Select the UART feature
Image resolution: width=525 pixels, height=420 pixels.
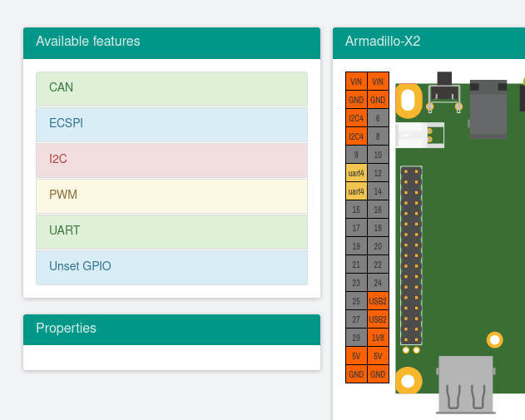(171, 232)
